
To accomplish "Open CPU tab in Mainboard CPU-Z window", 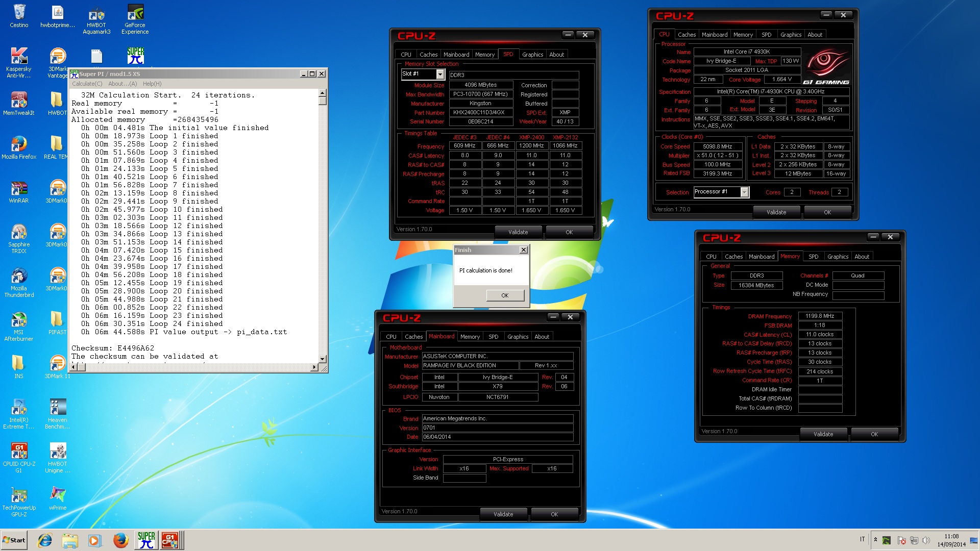I will (391, 337).
